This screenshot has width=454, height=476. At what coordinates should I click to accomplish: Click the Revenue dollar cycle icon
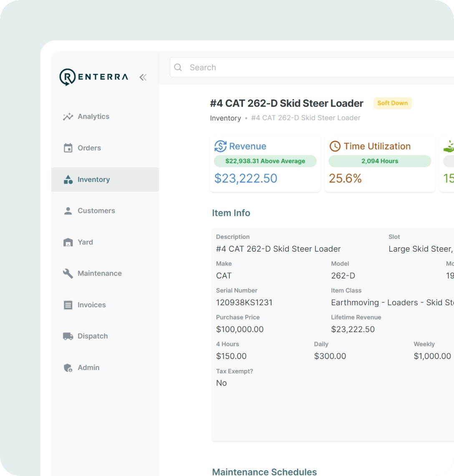[220, 146]
